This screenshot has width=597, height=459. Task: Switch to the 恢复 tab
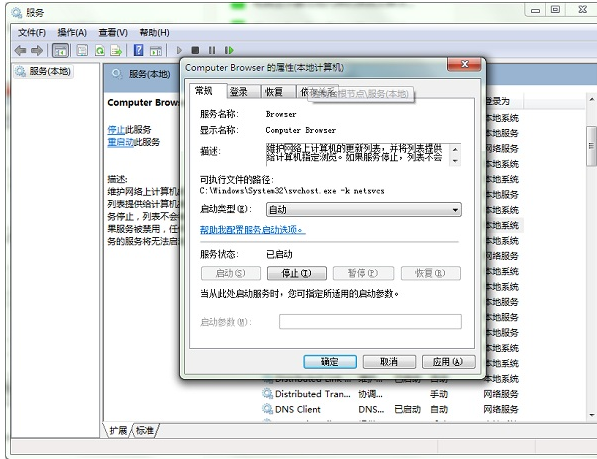coord(274,92)
